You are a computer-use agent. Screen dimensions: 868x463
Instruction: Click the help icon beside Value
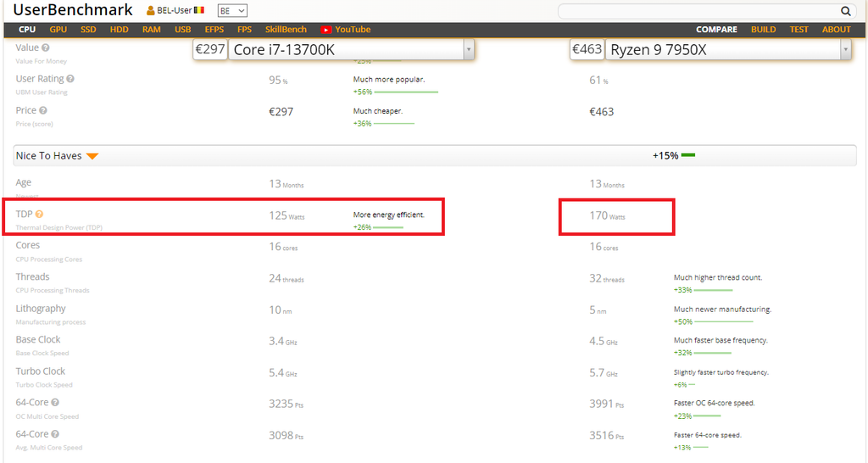[x=46, y=47]
